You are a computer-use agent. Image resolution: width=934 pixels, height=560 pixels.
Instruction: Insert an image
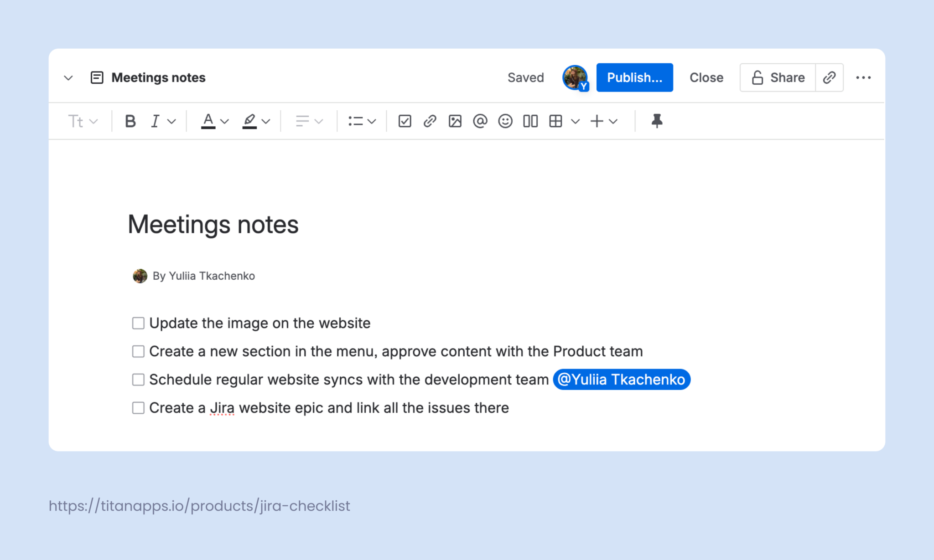pyautogui.click(x=455, y=121)
